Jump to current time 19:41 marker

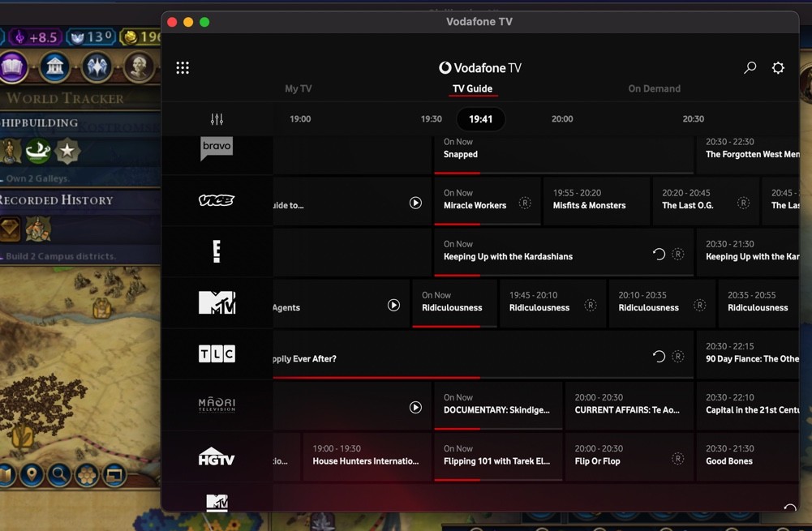480,119
